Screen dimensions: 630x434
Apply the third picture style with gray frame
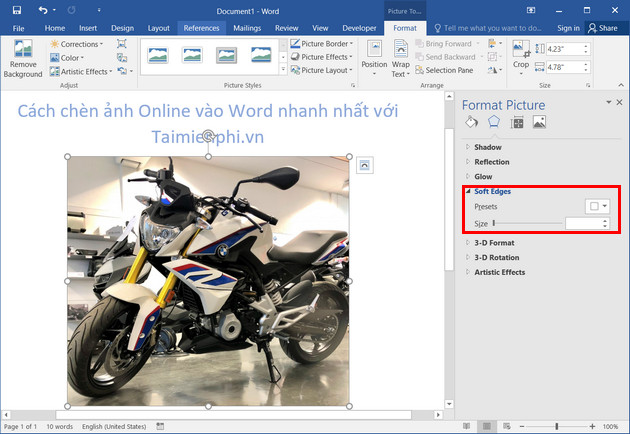pyautogui.click(x=227, y=55)
